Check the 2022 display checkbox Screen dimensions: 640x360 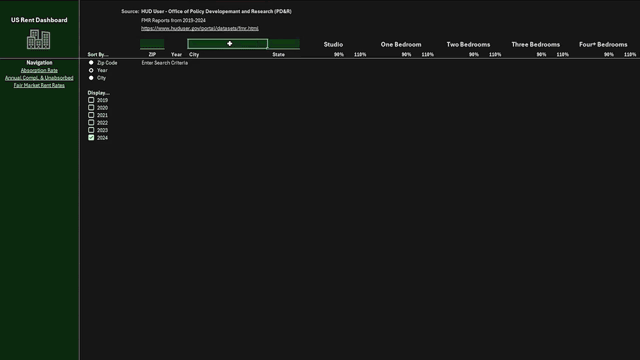91,122
